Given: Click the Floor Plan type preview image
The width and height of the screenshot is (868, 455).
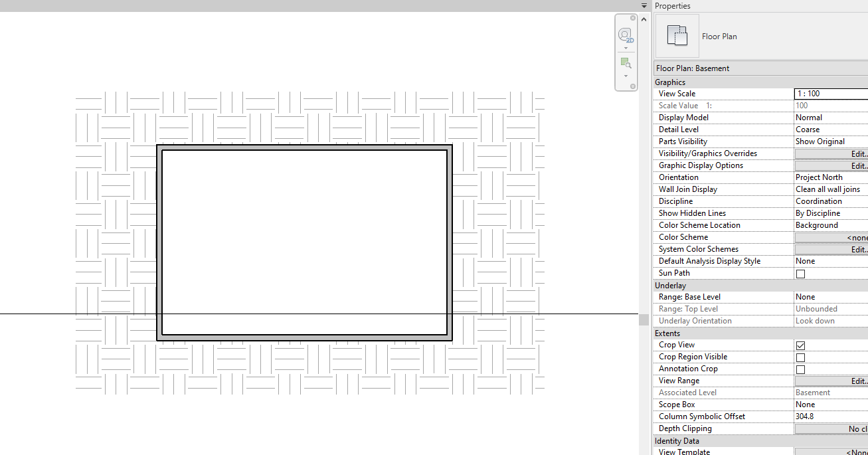Looking at the screenshot, I should pos(677,35).
